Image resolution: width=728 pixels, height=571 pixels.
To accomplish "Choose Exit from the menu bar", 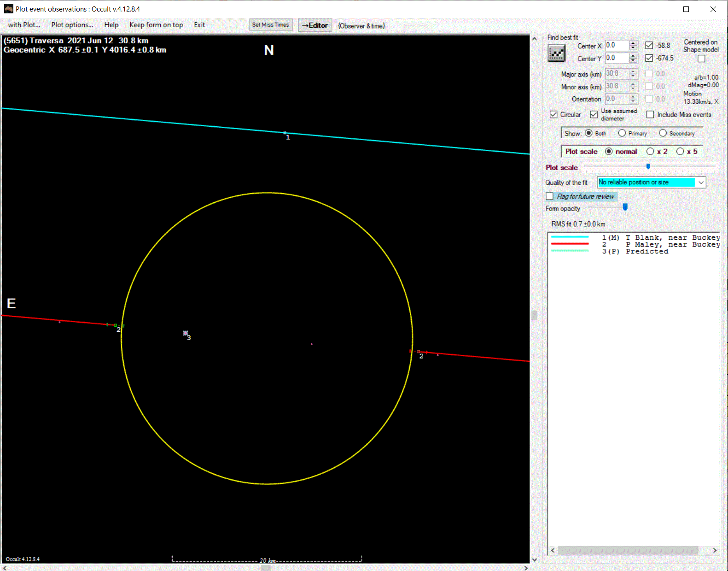I will [199, 25].
